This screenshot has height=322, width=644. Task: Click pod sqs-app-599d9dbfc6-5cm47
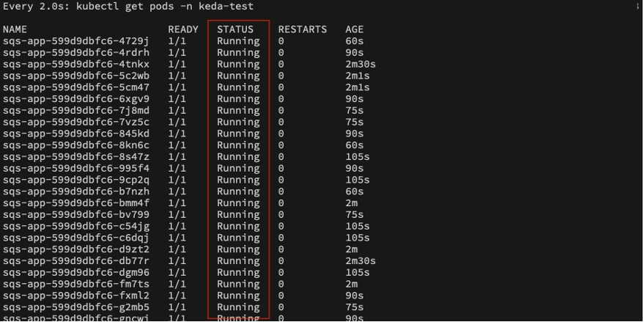pos(76,87)
